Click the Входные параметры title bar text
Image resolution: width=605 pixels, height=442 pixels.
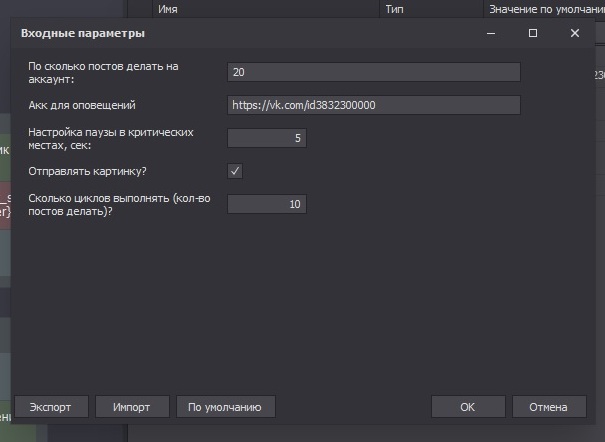pyautogui.click(x=83, y=33)
